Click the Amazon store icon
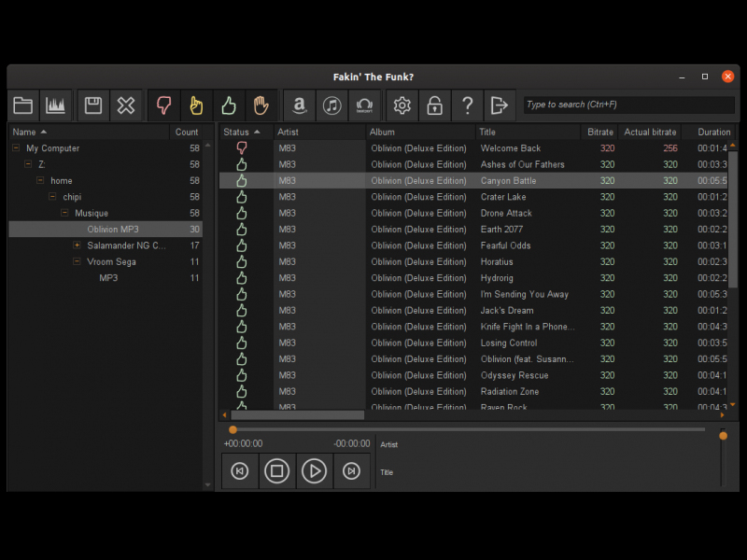The width and height of the screenshot is (747, 560). coord(299,105)
